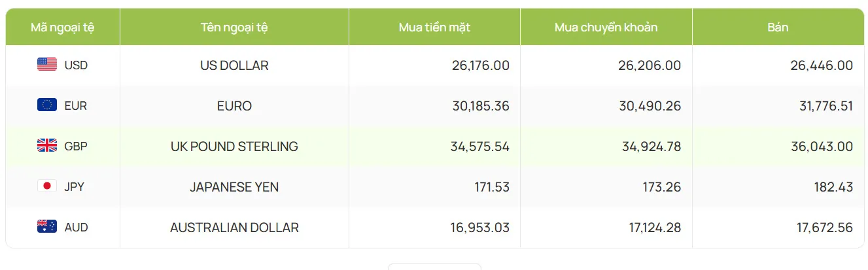Image resolution: width=868 pixels, height=270 pixels.
Task: Select the UK POUND STERLING row name
Action: click(234, 146)
